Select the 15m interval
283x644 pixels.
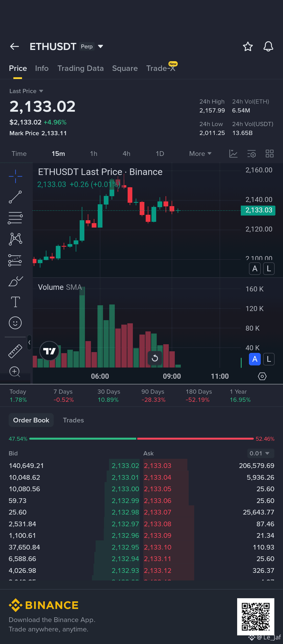pyautogui.click(x=58, y=154)
